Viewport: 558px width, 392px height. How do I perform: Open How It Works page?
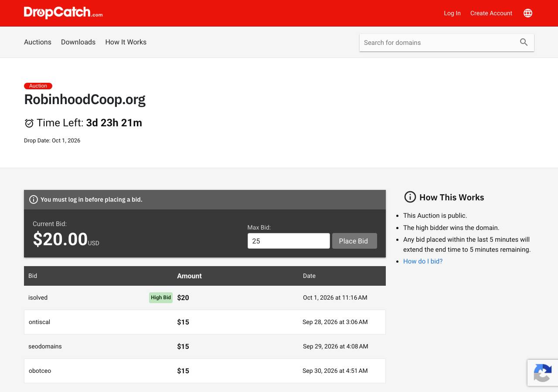click(x=126, y=42)
